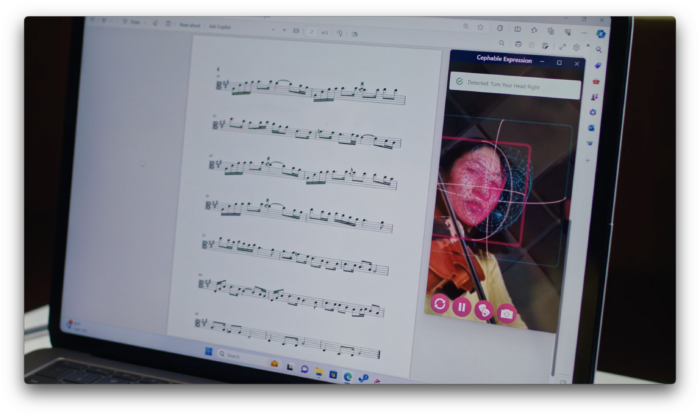Click the PDF toolbar settings gear
Screen dimensions: 700x416
click(577, 46)
